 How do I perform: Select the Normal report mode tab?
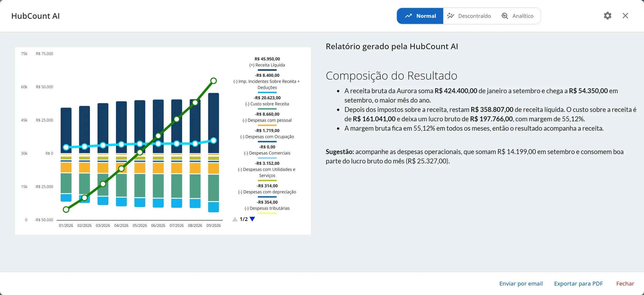420,16
